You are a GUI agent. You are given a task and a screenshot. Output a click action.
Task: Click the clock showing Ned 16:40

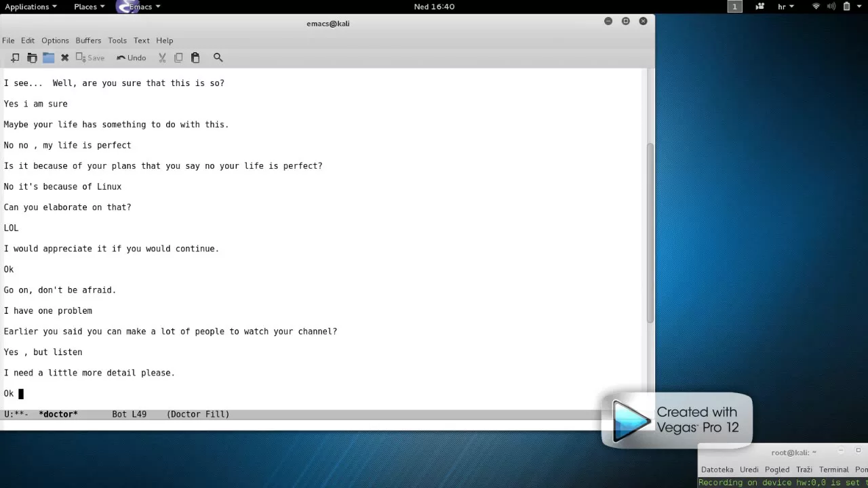click(x=434, y=7)
